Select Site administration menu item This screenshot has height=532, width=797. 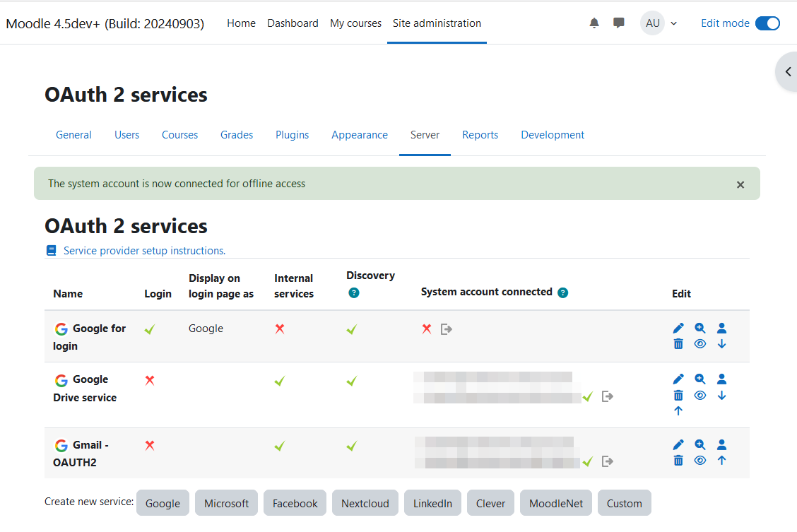[437, 23]
